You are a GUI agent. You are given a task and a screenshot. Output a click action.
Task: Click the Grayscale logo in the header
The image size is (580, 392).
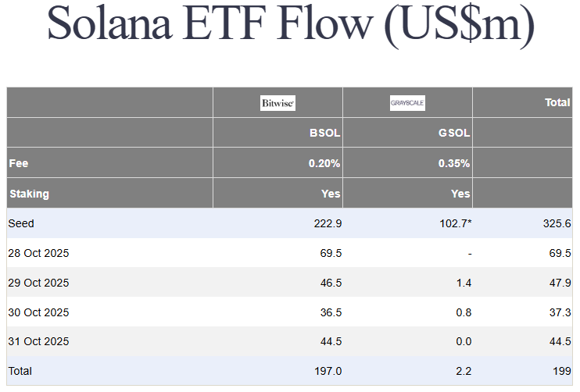407,103
